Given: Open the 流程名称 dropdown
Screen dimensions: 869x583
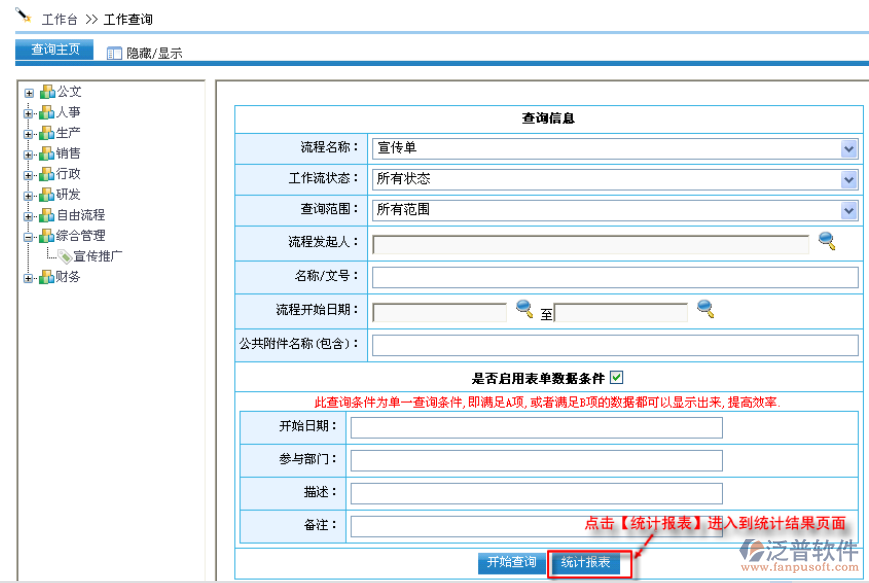Looking at the screenshot, I should pos(849,149).
